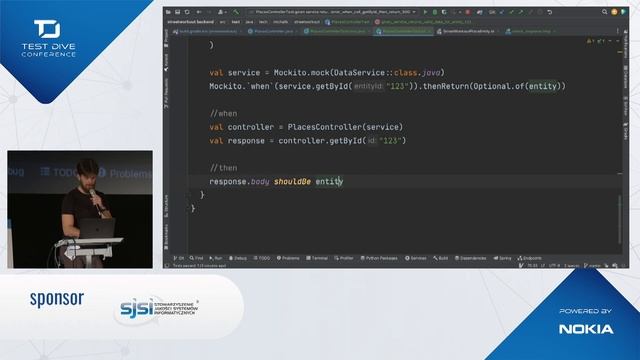Click 'entity' at end of the shouldBe line

coord(329,182)
